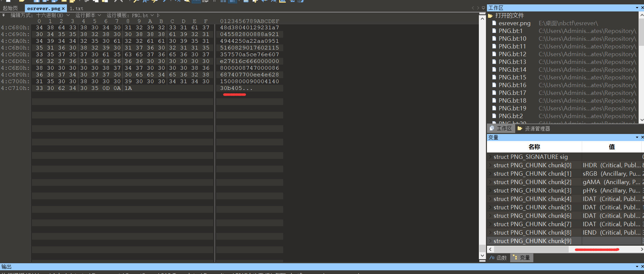The height and width of the screenshot is (274, 644).
Task: Click the file icon beside PNG.bt:17
Action: point(494,93)
